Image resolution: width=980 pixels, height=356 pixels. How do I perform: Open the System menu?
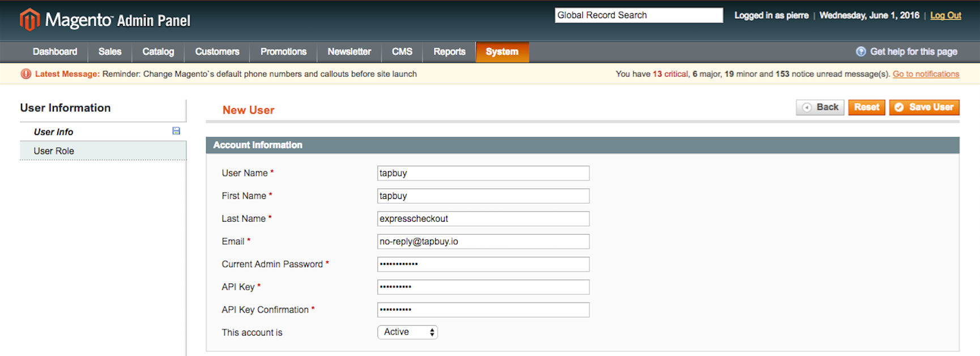(502, 52)
